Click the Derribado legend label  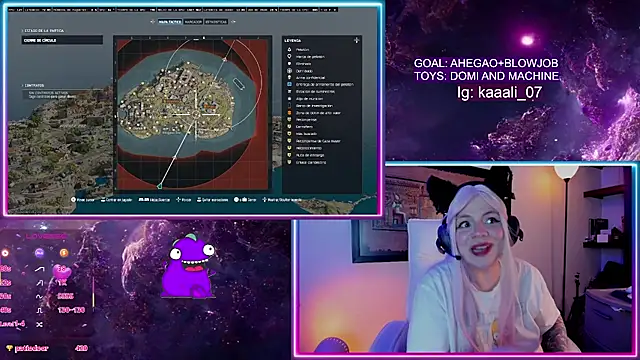pyautogui.click(x=304, y=71)
